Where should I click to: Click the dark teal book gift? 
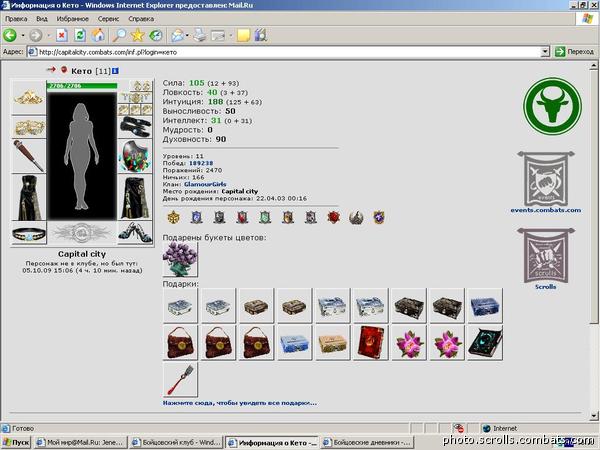pyautogui.click(x=485, y=342)
